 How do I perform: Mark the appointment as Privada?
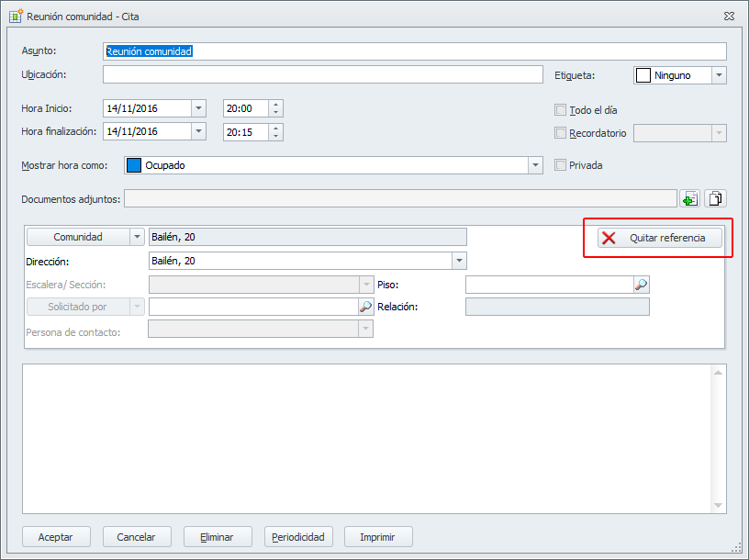(x=560, y=165)
